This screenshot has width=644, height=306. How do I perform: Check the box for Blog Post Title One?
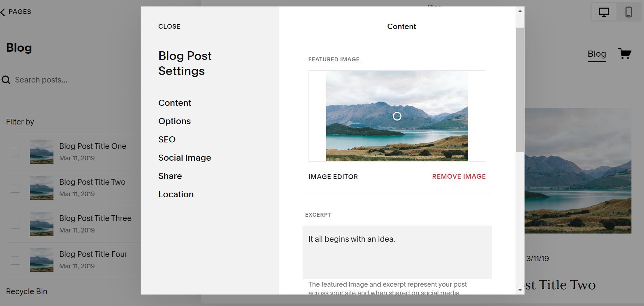click(x=15, y=152)
